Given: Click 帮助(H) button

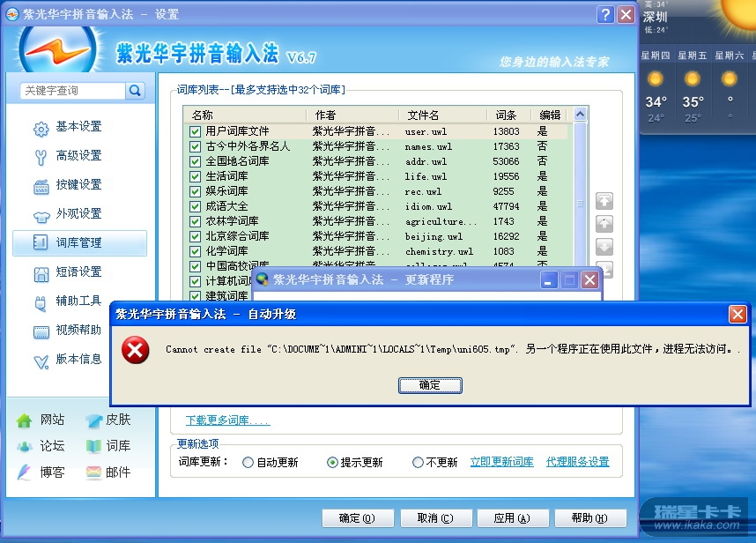Looking at the screenshot, I should 590,518.
